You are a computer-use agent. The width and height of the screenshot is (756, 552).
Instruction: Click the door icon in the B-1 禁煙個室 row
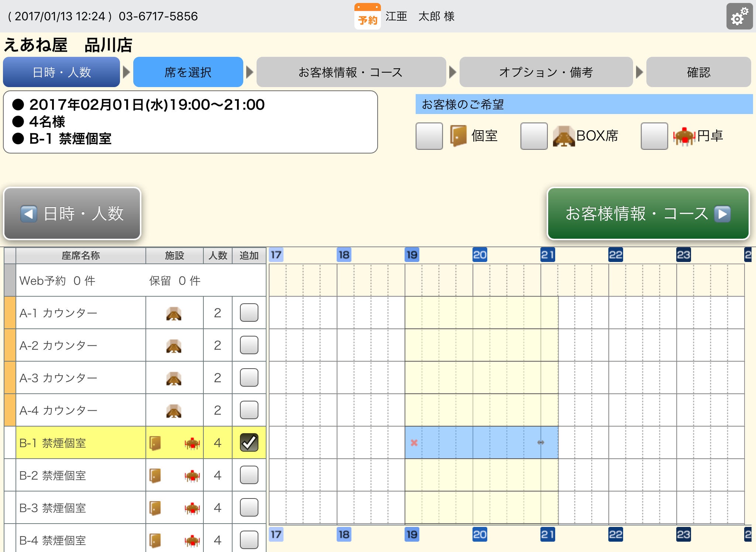click(x=155, y=443)
